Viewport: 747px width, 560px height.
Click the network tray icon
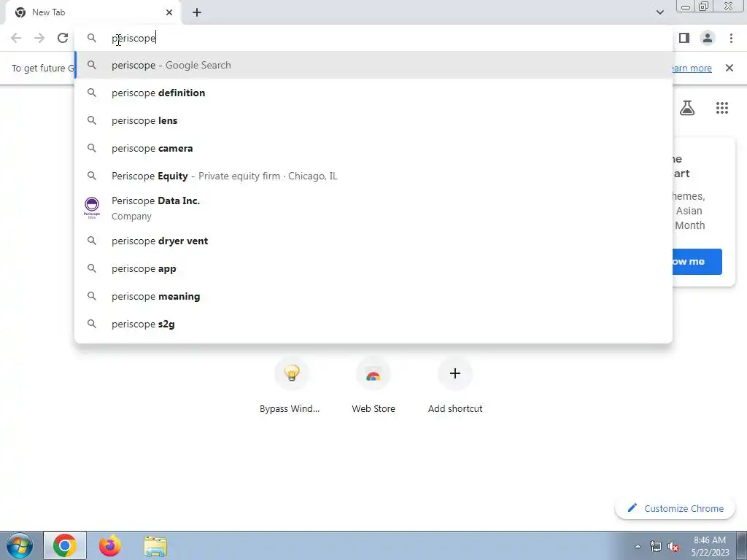tap(656, 546)
